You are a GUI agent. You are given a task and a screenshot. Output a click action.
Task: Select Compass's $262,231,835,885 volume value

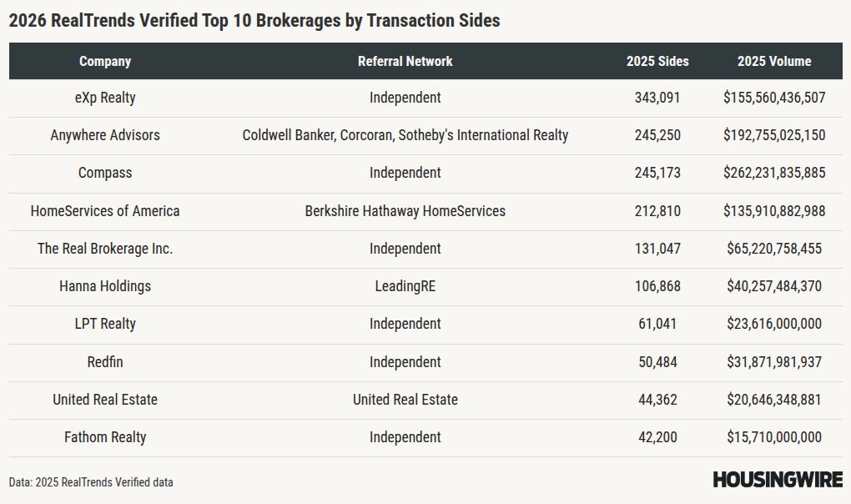[x=774, y=173]
